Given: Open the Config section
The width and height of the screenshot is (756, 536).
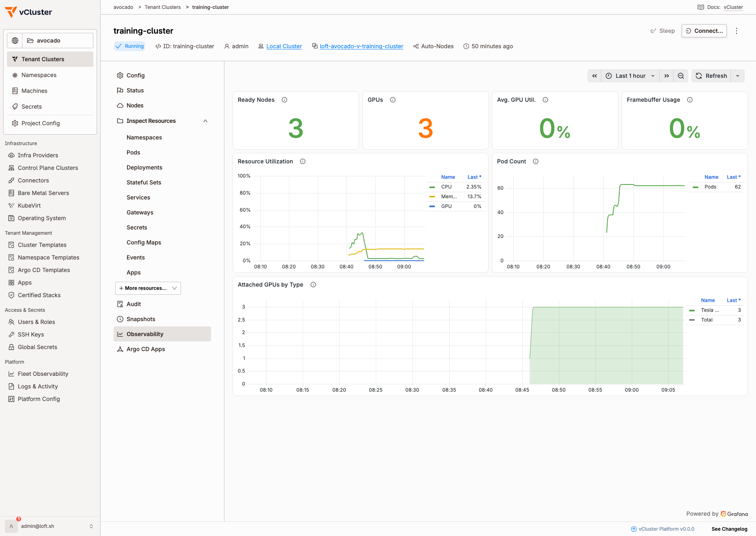Looking at the screenshot, I should (162, 75).
